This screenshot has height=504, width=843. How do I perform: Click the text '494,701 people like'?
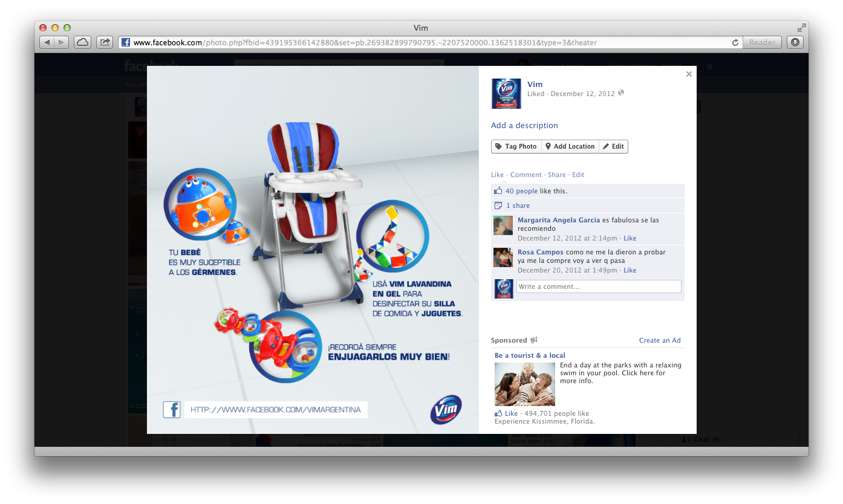click(x=556, y=413)
